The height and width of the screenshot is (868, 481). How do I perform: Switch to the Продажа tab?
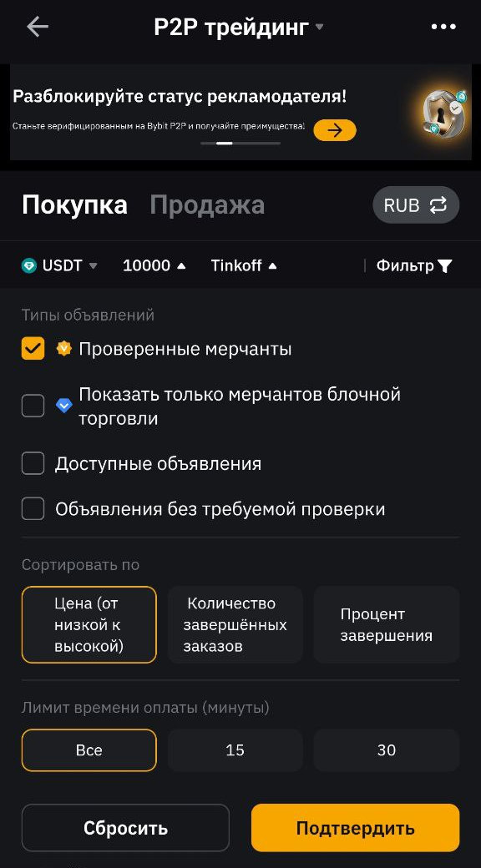coord(207,204)
